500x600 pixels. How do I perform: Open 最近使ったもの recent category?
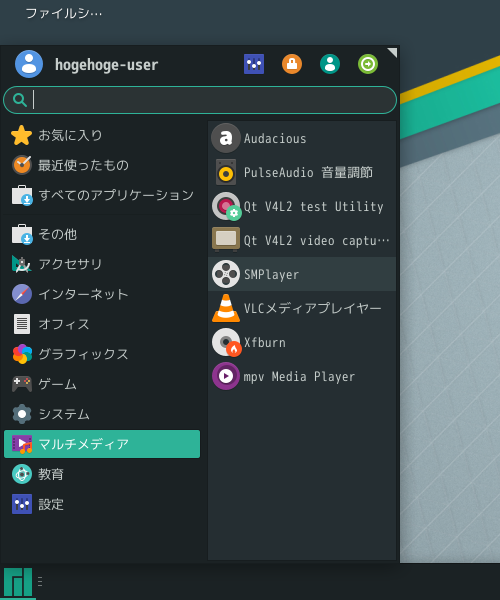[x=102, y=165]
